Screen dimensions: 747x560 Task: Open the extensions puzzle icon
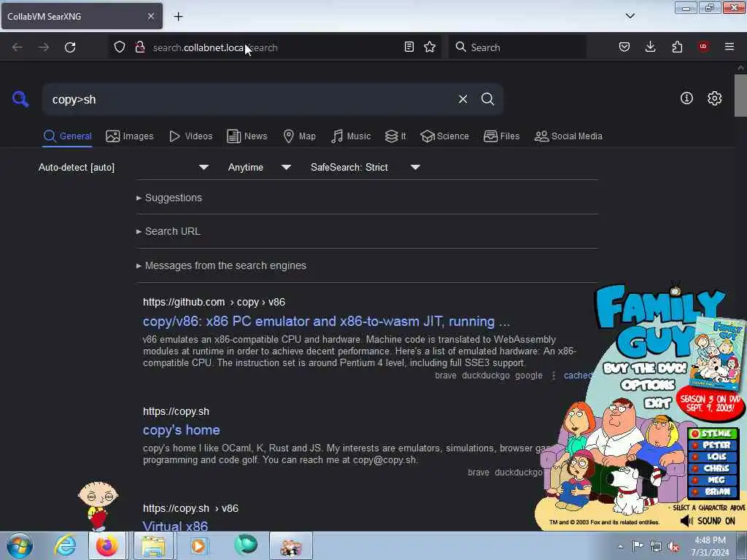point(677,47)
